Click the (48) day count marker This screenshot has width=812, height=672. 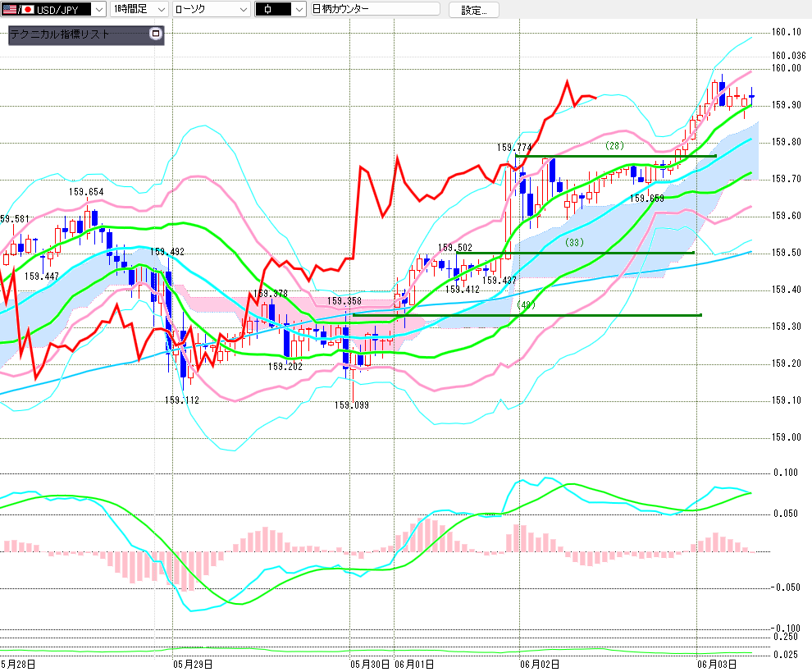tap(526, 304)
